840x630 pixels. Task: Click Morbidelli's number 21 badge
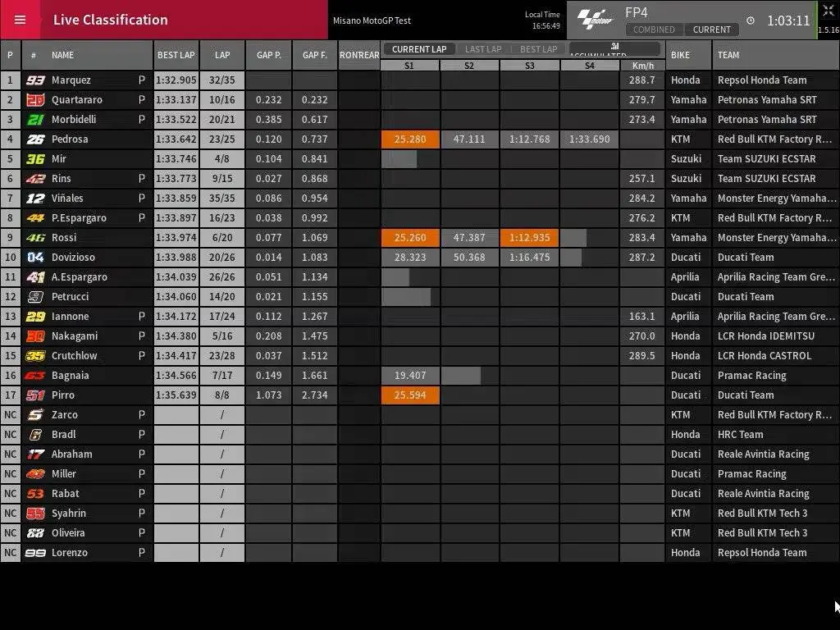[35, 120]
